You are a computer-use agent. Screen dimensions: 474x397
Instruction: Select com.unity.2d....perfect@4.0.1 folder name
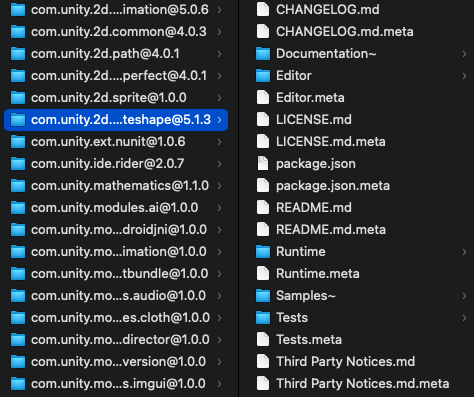pyautogui.click(x=119, y=76)
